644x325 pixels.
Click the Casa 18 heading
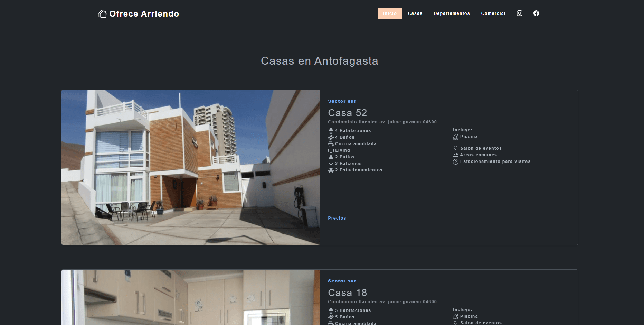(347, 292)
